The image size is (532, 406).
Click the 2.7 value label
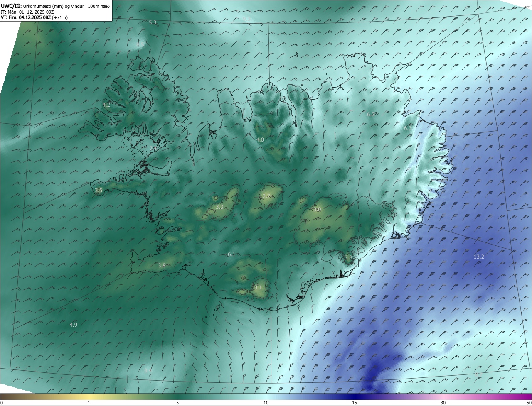[x=266, y=196]
